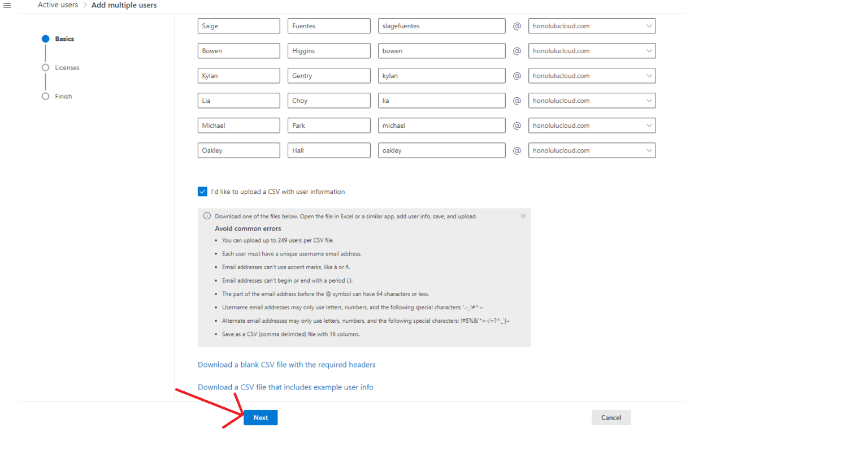Download the CSV file with example user info
Viewport: 868px width, 463px height.
tap(285, 387)
